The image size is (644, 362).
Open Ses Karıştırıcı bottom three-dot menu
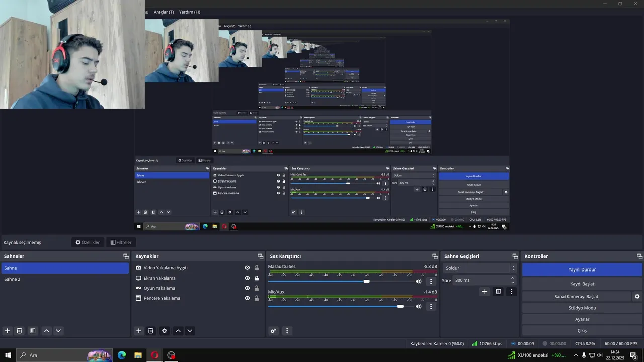click(x=287, y=331)
